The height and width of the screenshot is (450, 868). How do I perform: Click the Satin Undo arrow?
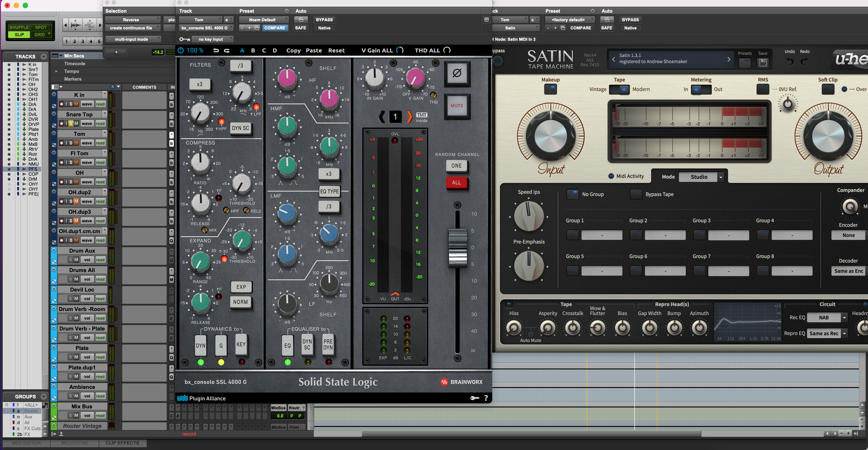789,61
